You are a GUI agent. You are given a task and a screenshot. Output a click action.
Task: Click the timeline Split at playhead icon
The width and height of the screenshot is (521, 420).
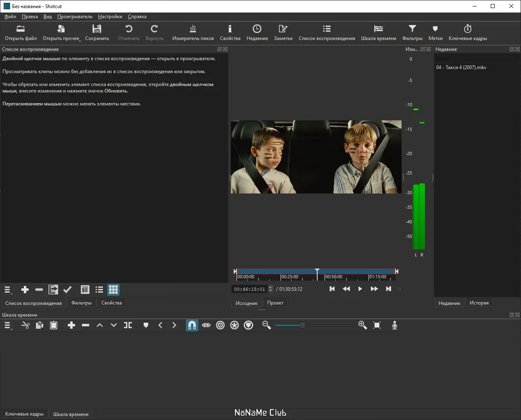click(x=128, y=325)
